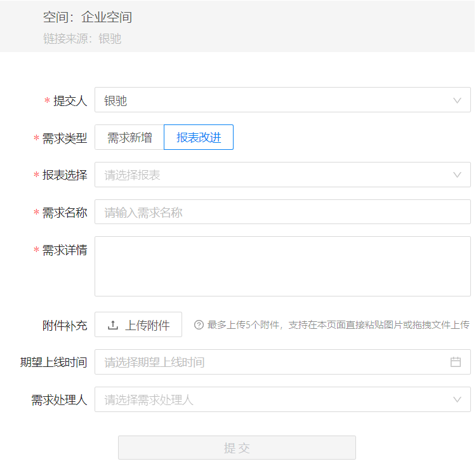Click the 需求详情 field label
Screen dimensions: 476x466
pyautogui.click(x=64, y=250)
